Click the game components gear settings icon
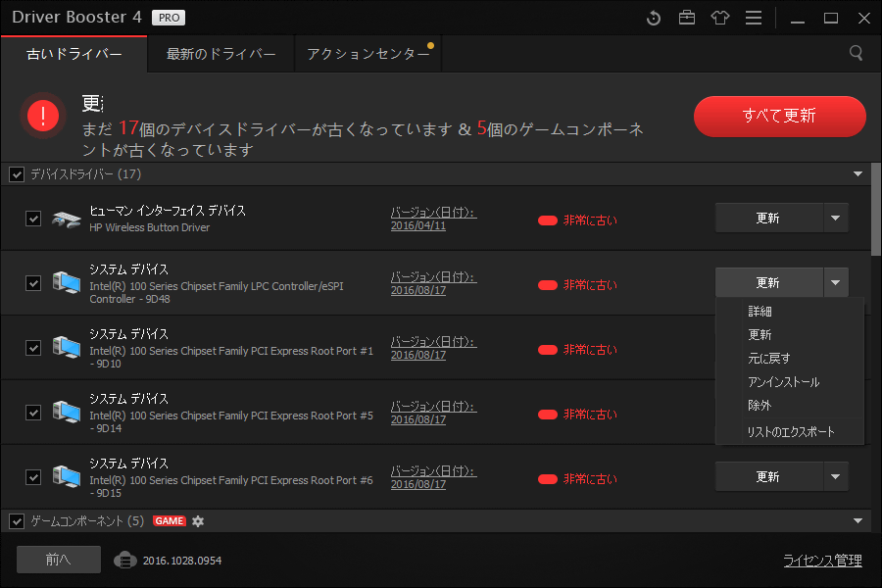The image size is (882, 588). coord(197,521)
